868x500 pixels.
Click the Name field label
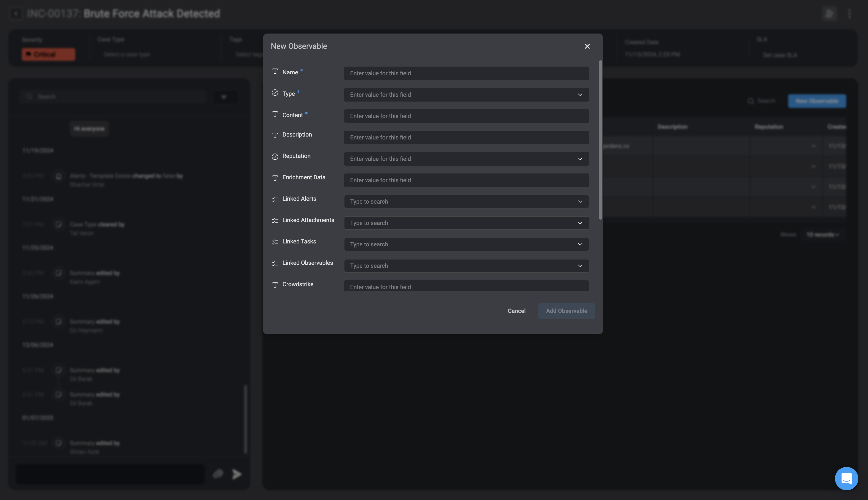290,72
